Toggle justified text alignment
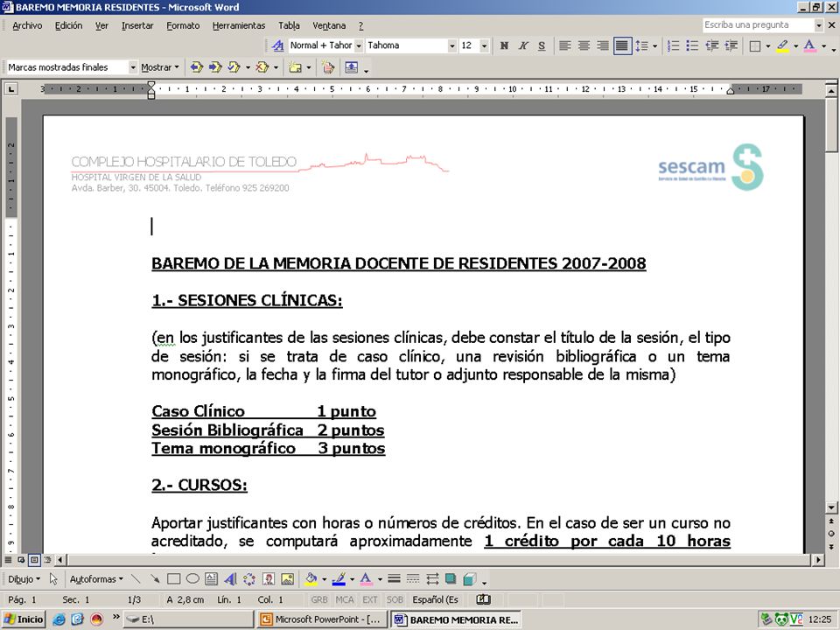 622,45
